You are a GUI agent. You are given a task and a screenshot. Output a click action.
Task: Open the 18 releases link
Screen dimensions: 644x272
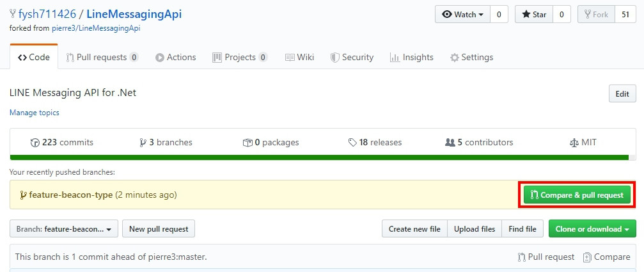click(375, 143)
